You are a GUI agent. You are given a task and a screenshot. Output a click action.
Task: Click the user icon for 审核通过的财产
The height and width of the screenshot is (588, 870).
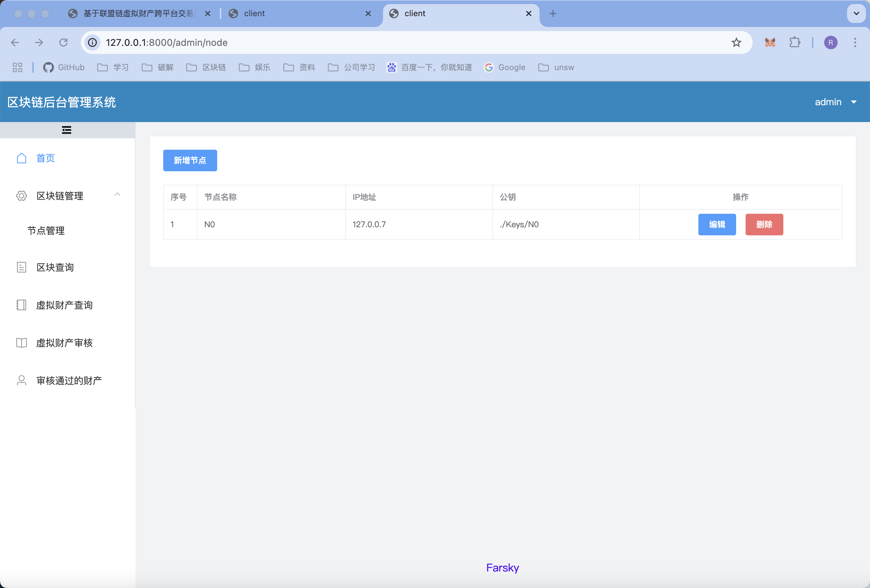coord(22,380)
